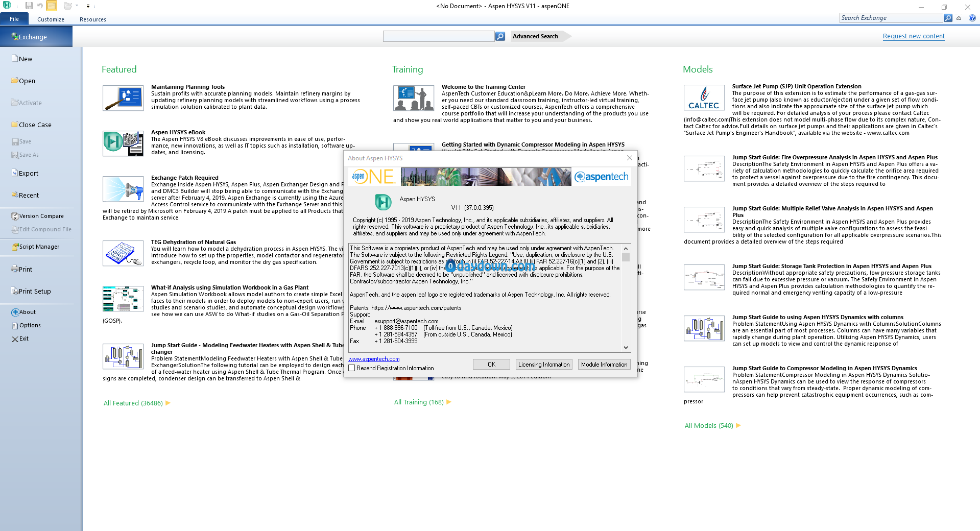Click OK in the About dialog
The width and height of the screenshot is (980, 531).
point(491,364)
